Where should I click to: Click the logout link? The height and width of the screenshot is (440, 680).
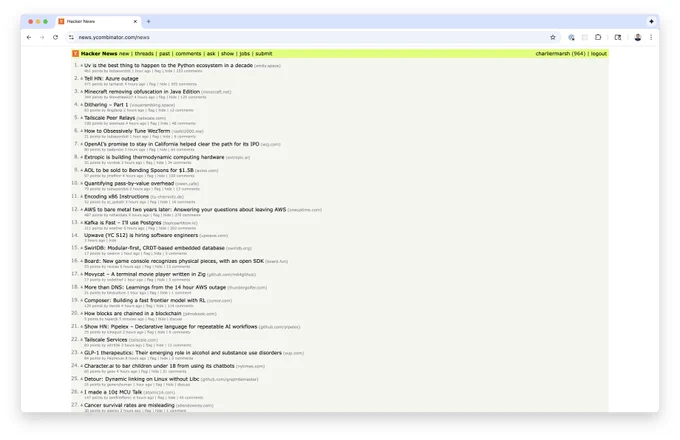(598, 54)
